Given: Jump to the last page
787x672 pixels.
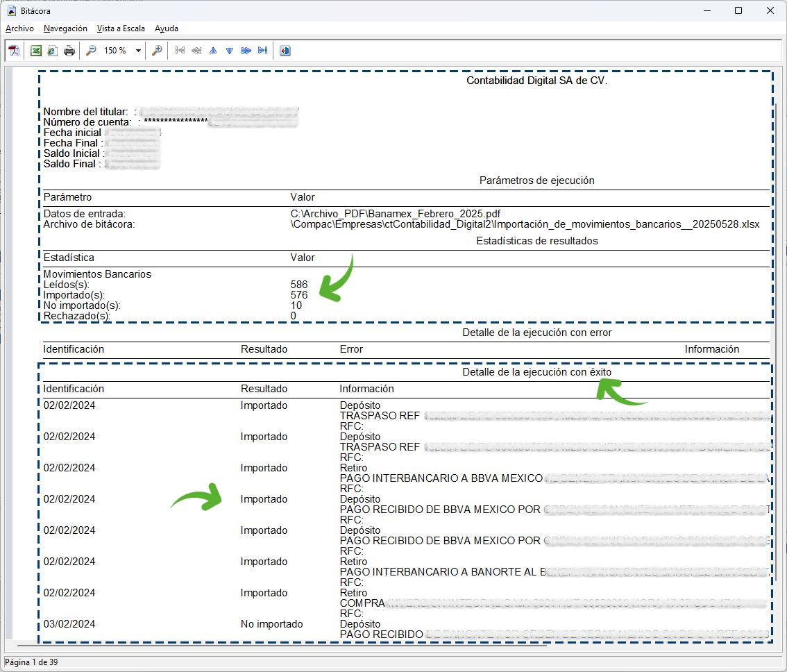Looking at the screenshot, I should point(262,51).
